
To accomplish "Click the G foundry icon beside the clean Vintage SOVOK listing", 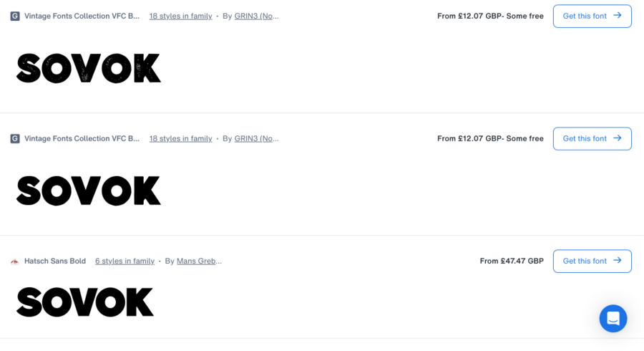I will point(15,138).
